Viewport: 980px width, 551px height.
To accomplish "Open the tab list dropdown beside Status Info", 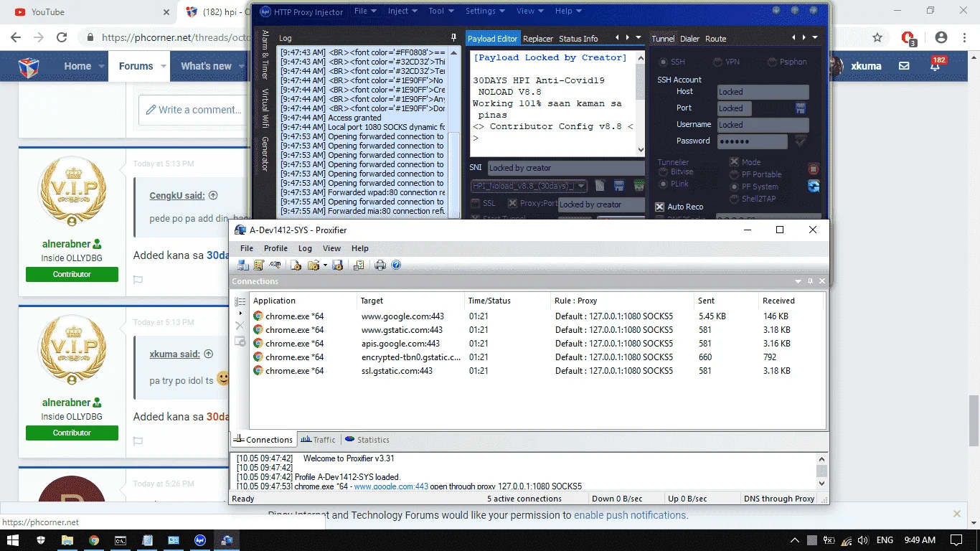I will 638,38.
